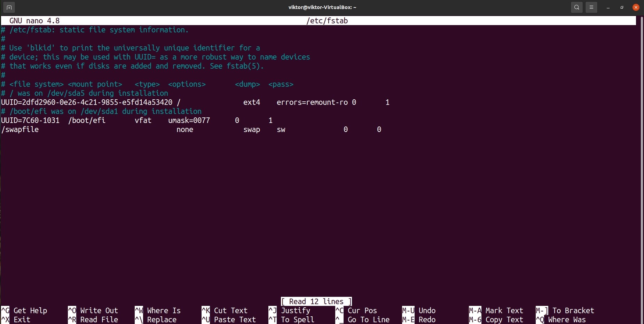Viewport: 644px width, 324px height.
Task: Open a new terminal tab
Action: 9,7
